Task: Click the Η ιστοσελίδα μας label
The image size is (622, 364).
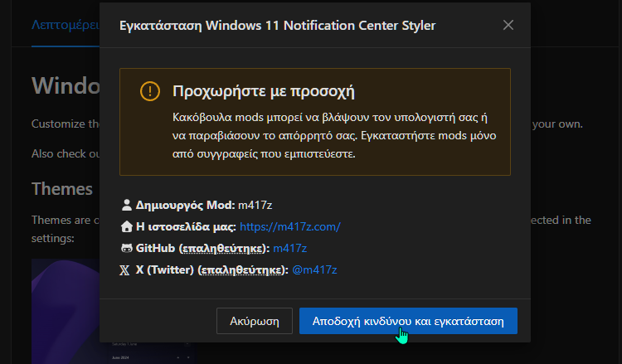Action: click(x=186, y=227)
